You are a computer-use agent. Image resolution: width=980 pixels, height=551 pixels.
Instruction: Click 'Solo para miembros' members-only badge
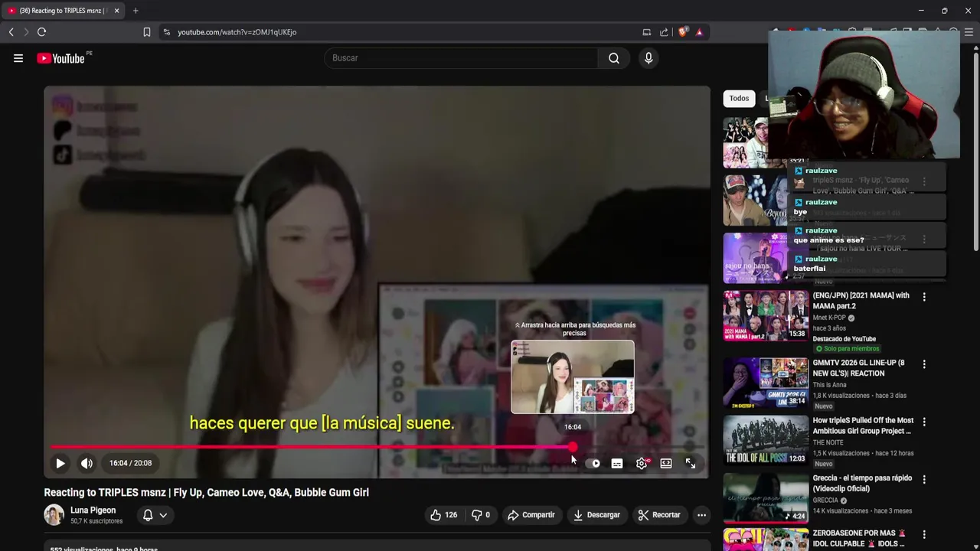pos(847,349)
